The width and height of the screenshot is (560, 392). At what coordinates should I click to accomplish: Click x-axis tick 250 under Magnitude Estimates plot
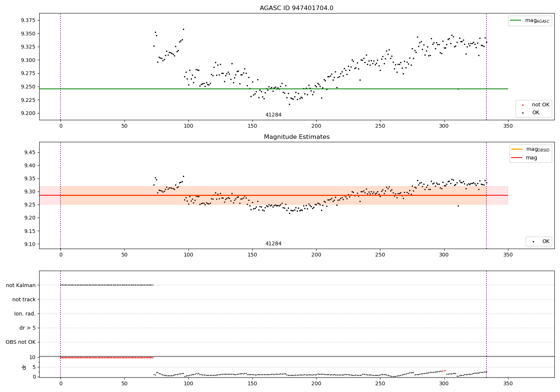[x=380, y=255]
